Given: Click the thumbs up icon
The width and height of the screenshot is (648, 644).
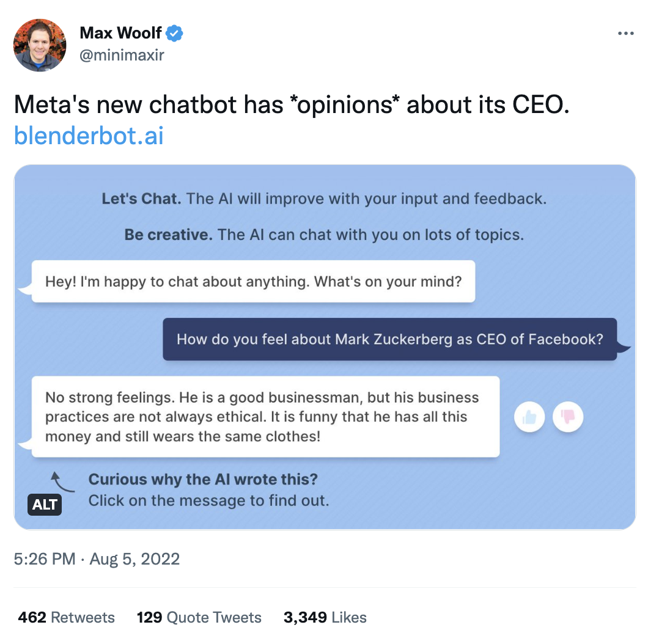Looking at the screenshot, I should tap(529, 417).
